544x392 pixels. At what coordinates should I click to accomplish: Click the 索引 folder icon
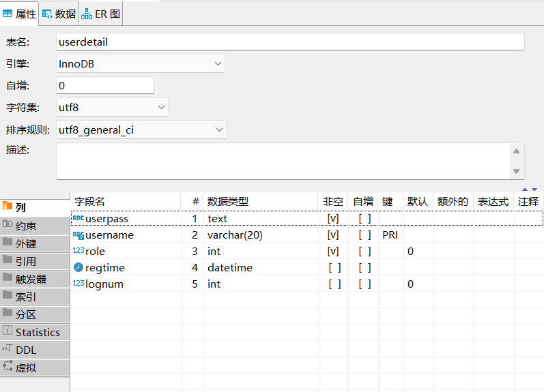(x=8, y=295)
